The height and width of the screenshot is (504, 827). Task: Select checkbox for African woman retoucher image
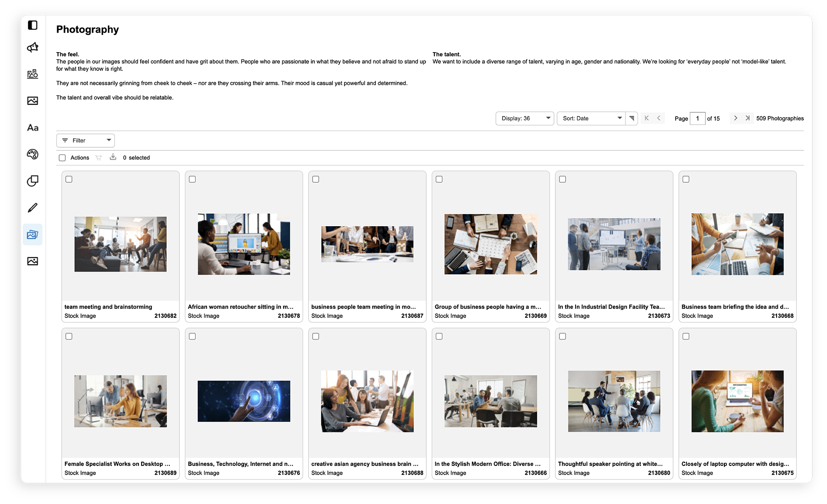click(x=192, y=179)
